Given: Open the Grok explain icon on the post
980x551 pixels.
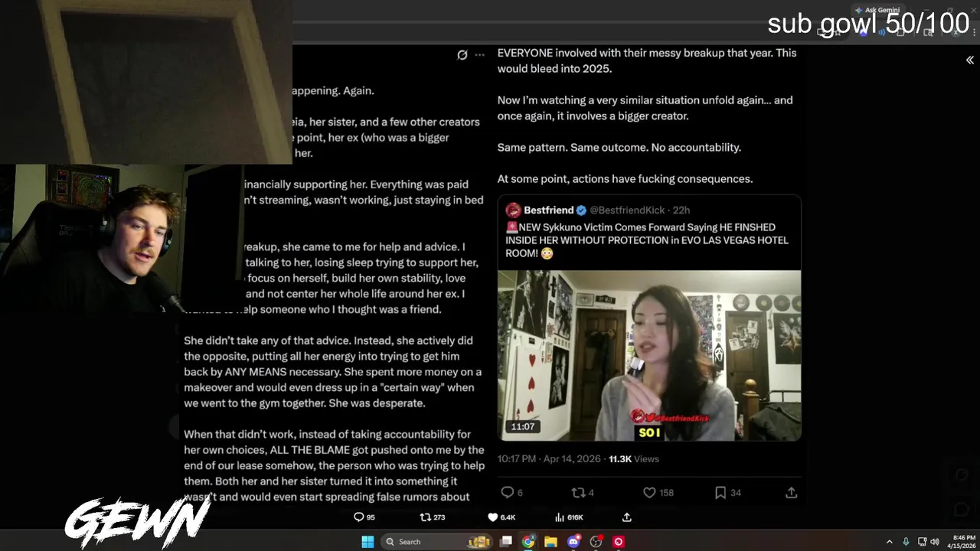Looking at the screenshot, I should pos(462,55).
